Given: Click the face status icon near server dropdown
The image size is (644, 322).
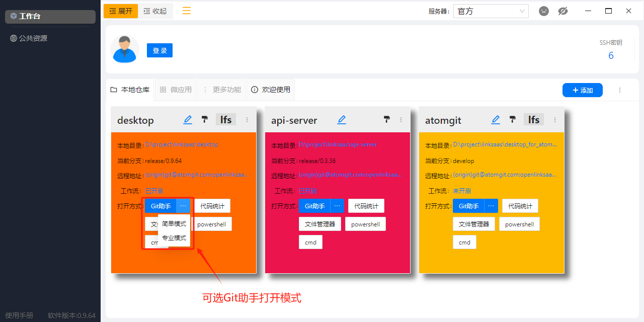Looking at the screenshot, I should click(544, 11).
